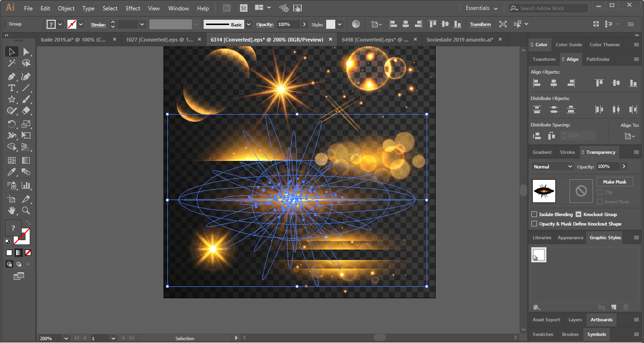
Task: Select the Pen tool
Action: 12,76
